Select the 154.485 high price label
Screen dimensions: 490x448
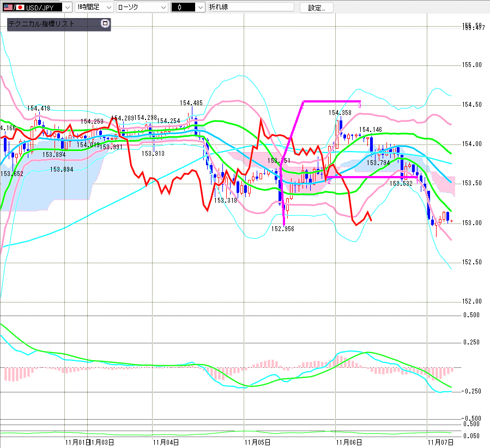click(x=191, y=102)
